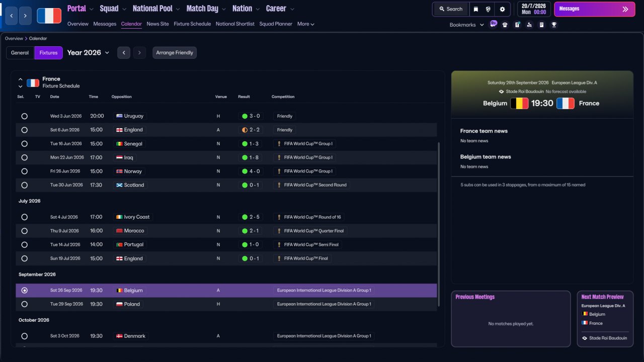The height and width of the screenshot is (362, 644).
Task: Open the globe world icon in top bar
Action: pos(488,9)
